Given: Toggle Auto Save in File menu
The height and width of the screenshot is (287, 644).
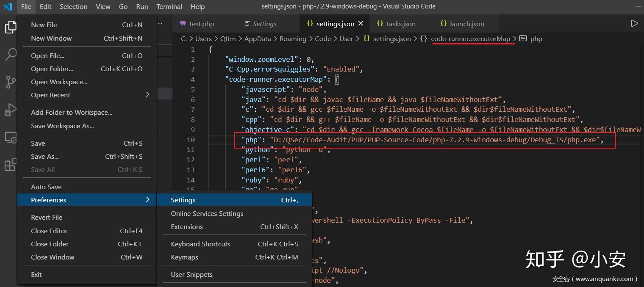Looking at the screenshot, I should [86, 187].
